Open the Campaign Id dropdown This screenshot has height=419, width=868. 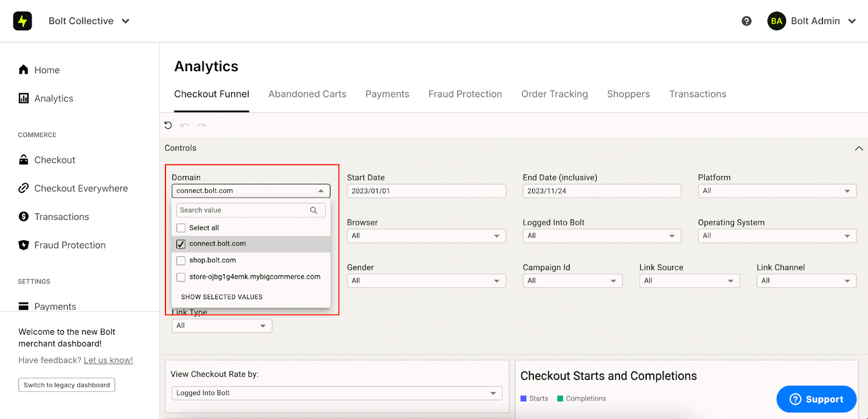[572, 281]
